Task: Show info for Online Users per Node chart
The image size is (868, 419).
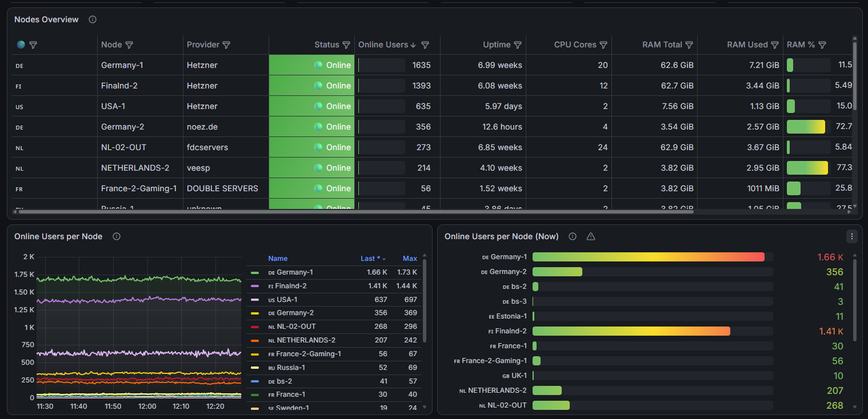Action: tap(117, 236)
